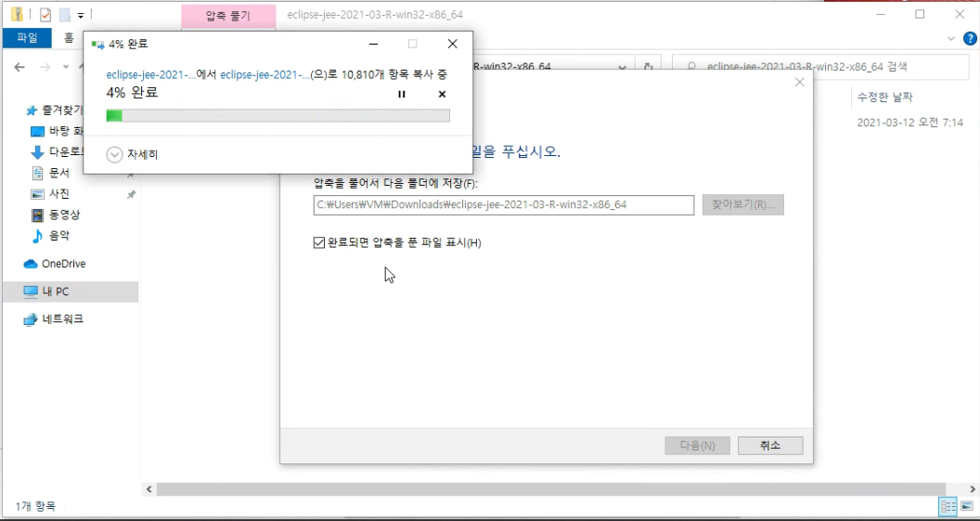This screenshot has width=980, height=521.
Task: Click the properties quick access toolbar icon
Action: click(x=45, y=14)
